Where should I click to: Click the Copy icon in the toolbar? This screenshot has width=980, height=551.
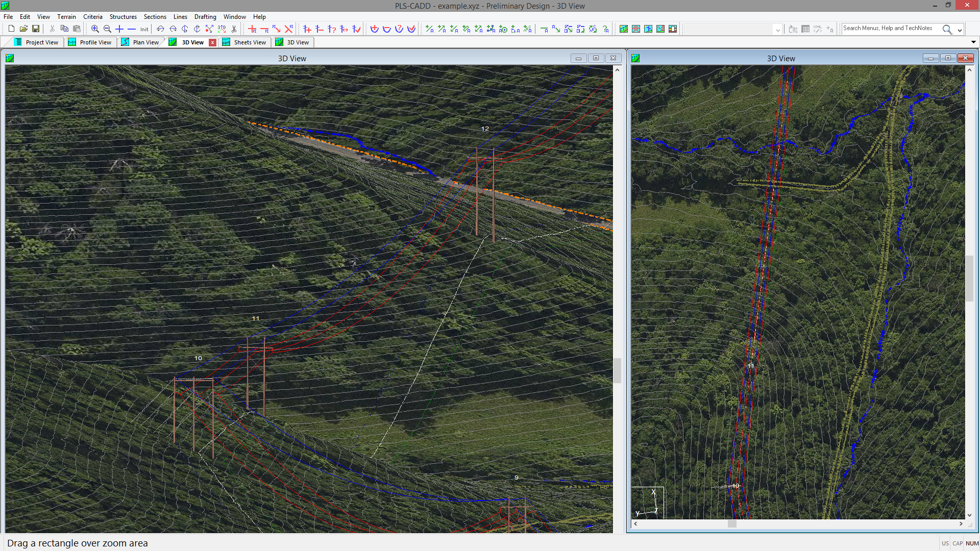[x=64, y=29]
